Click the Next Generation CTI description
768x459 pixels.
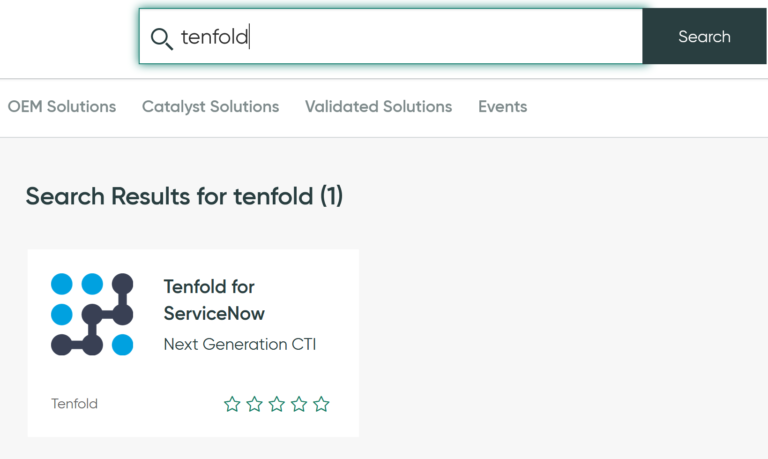click(x=240, y=344)
